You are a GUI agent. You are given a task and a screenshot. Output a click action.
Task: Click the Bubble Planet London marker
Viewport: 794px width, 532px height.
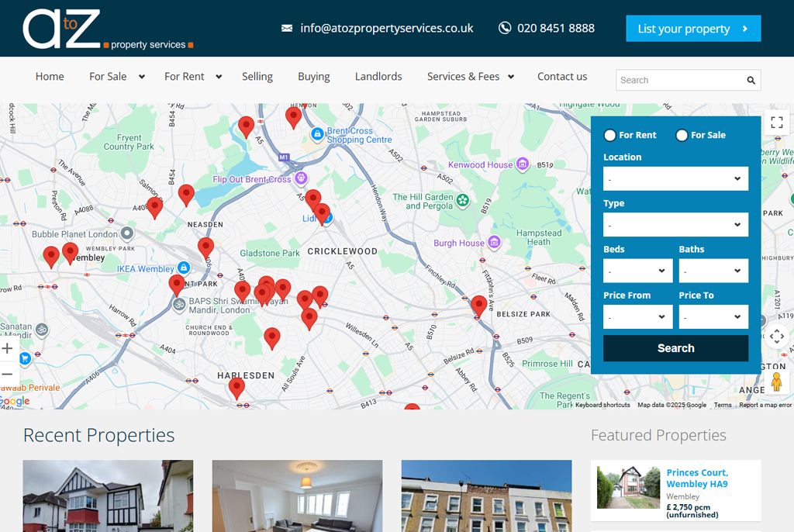[x=126, y=233]
